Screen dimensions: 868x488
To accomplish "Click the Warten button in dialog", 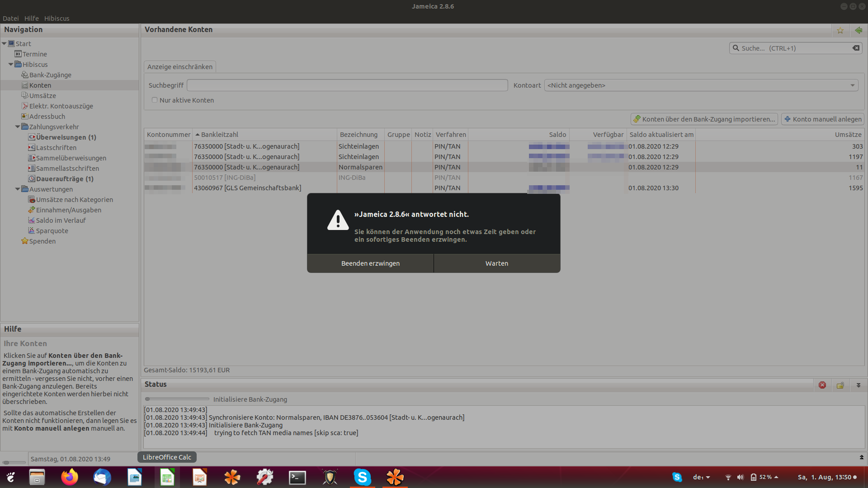I will click(496, 263).
